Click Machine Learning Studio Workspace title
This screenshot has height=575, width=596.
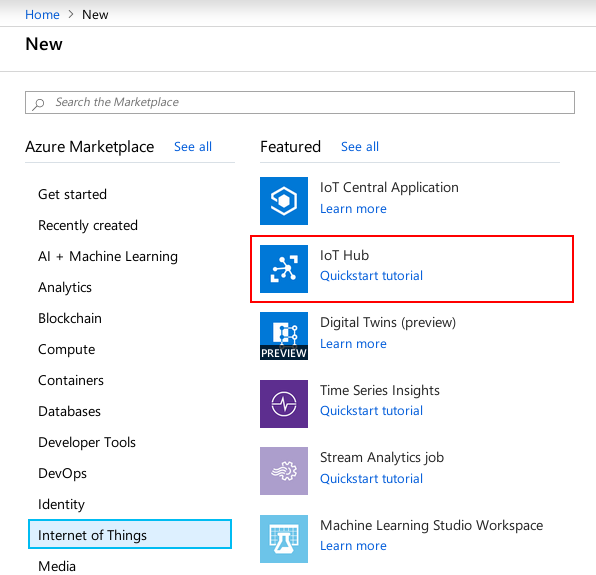(431, 525)
